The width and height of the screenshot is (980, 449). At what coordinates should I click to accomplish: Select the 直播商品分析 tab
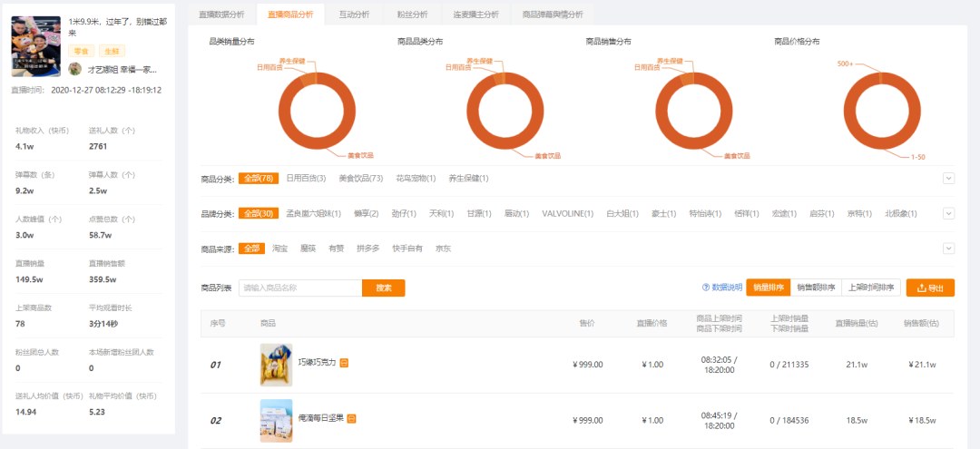(290, 15)
